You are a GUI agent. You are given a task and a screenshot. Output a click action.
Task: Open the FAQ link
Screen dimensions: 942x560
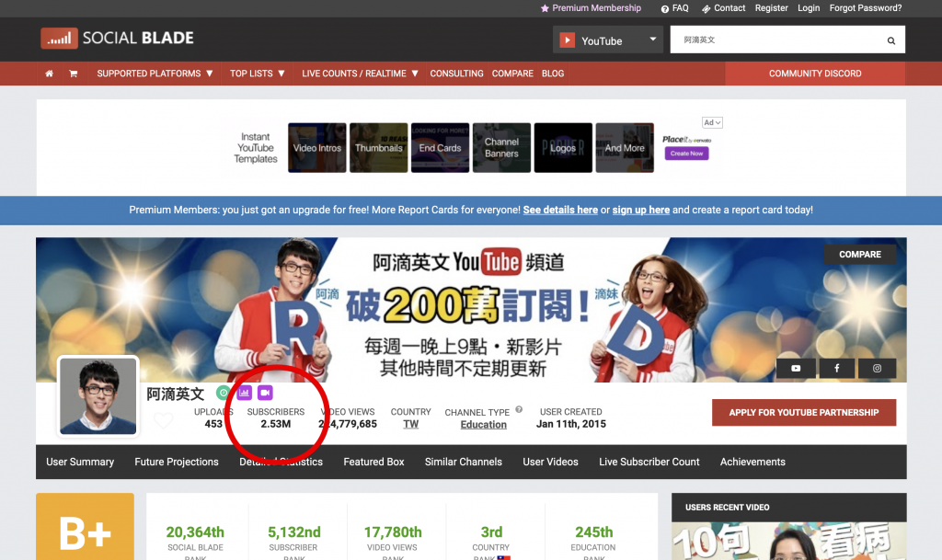(x=674, y=8)
